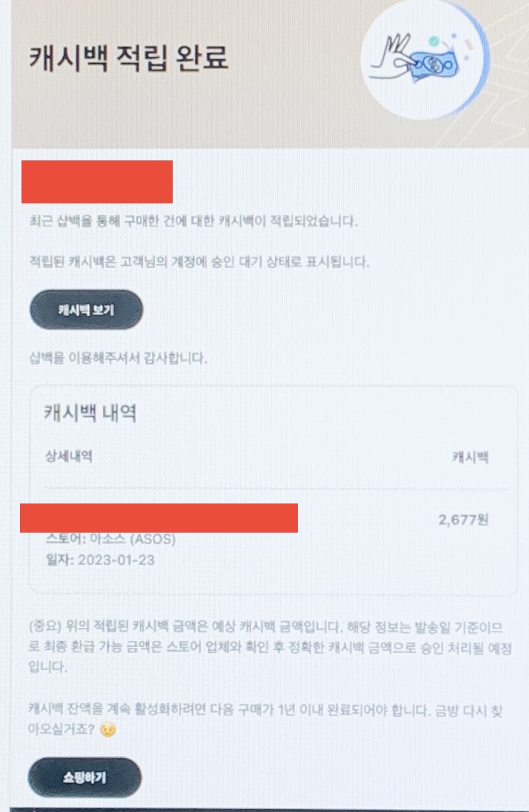Click the 일자: 2023-01-23 date line
The height and width of the screenshot is (812, 529).
click(100, 559)
